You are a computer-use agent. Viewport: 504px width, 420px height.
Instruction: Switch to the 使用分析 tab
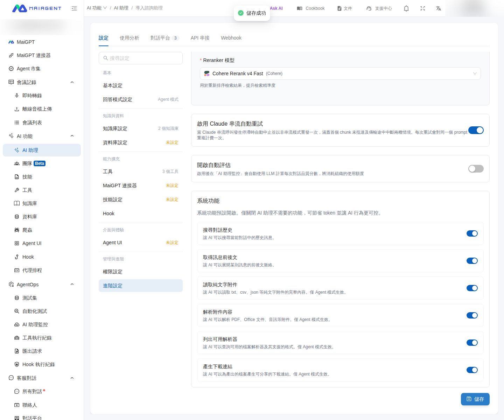point(129,38)
